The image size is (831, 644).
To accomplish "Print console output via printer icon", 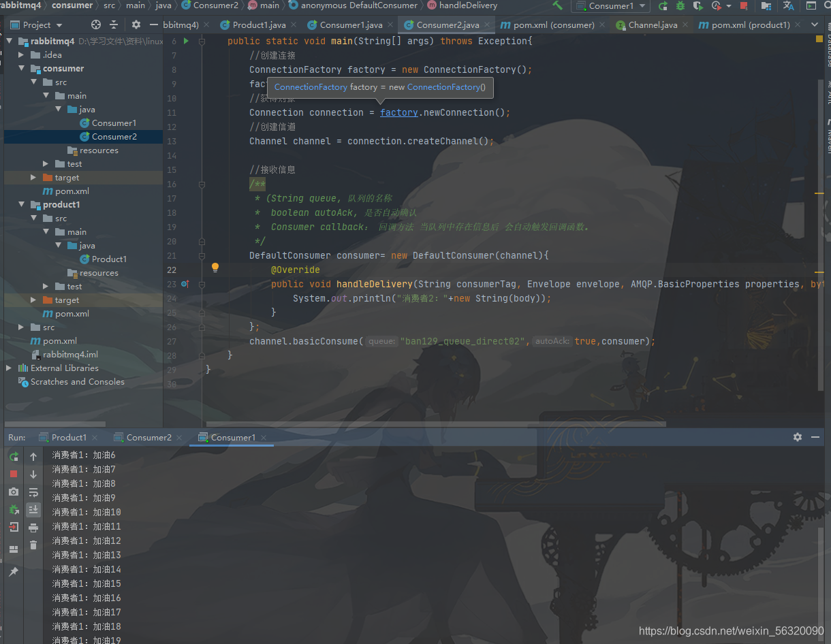I will pos(33,528).
